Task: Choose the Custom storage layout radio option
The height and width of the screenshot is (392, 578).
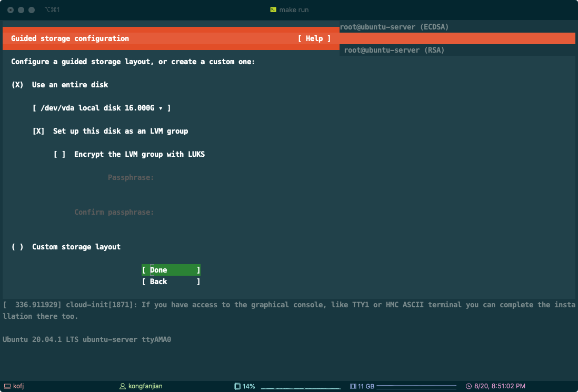Action: 17,247
